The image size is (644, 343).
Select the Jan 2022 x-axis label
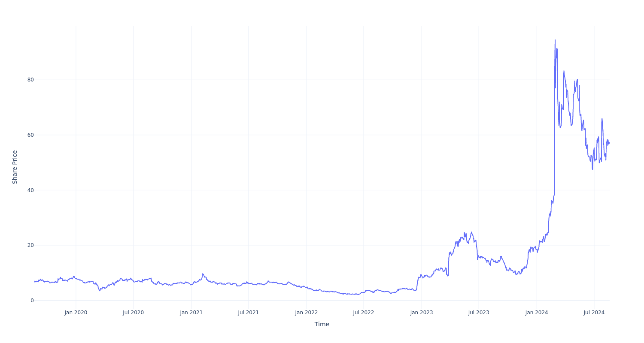tap(306, 313)
